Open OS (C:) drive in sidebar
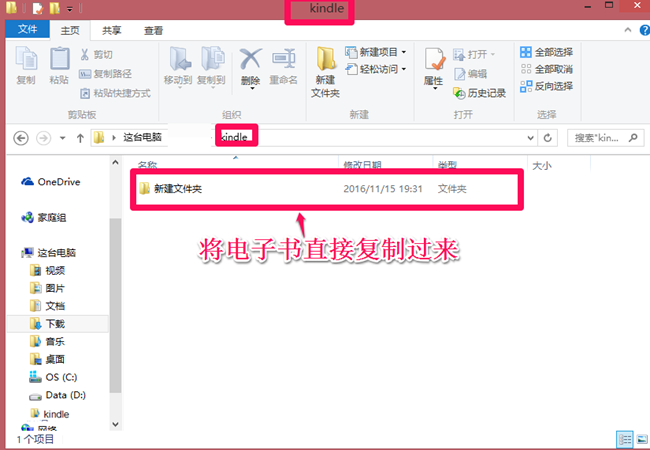Viewport: 650px width, 450px height. click(x=53, y=377)
